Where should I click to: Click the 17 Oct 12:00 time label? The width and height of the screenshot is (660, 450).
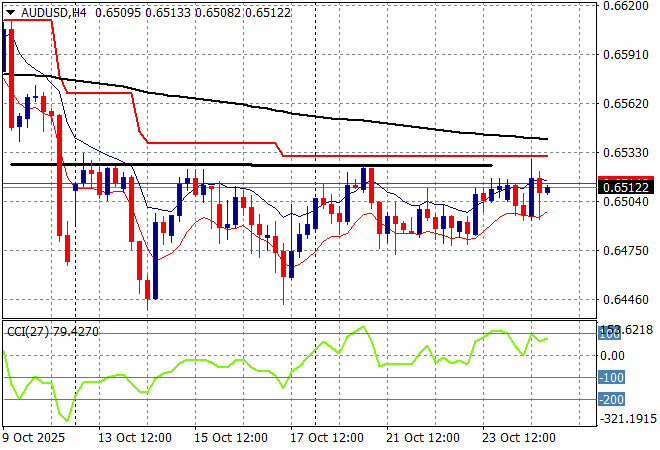327,438
